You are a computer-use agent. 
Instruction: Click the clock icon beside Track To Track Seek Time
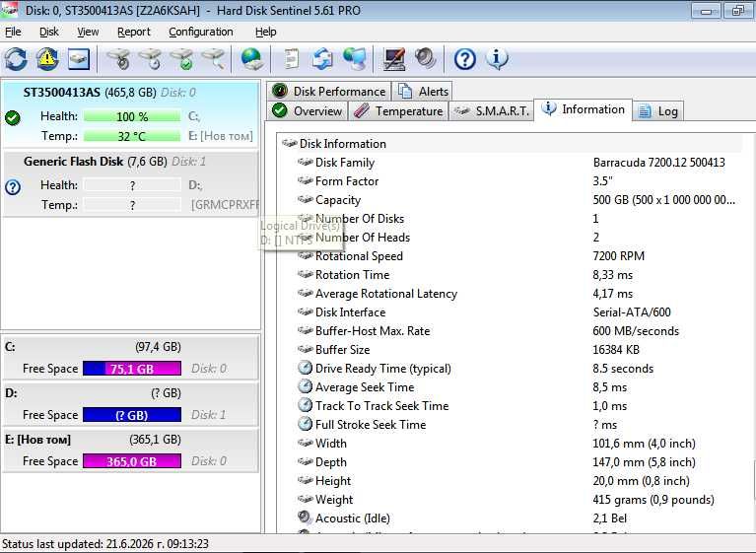[x=305, y=405]
